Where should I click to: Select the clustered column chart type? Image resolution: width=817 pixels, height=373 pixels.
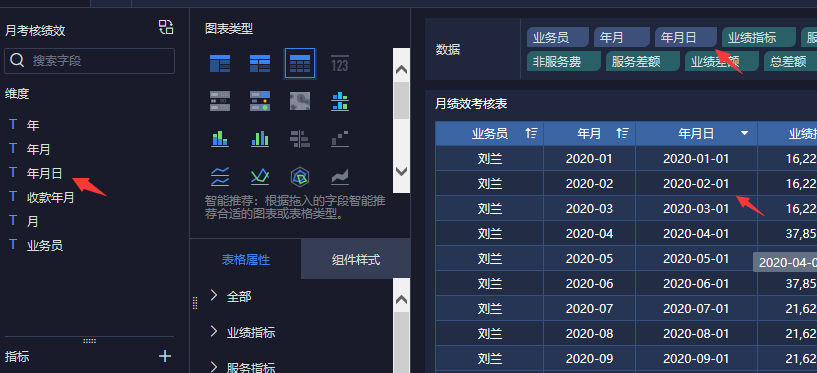(260, 139)
